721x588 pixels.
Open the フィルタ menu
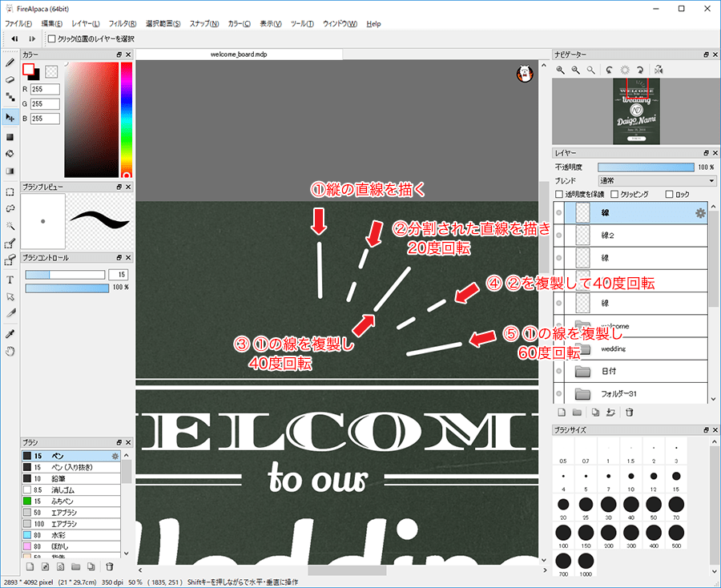pyautogui.click(x=122, y=24)
